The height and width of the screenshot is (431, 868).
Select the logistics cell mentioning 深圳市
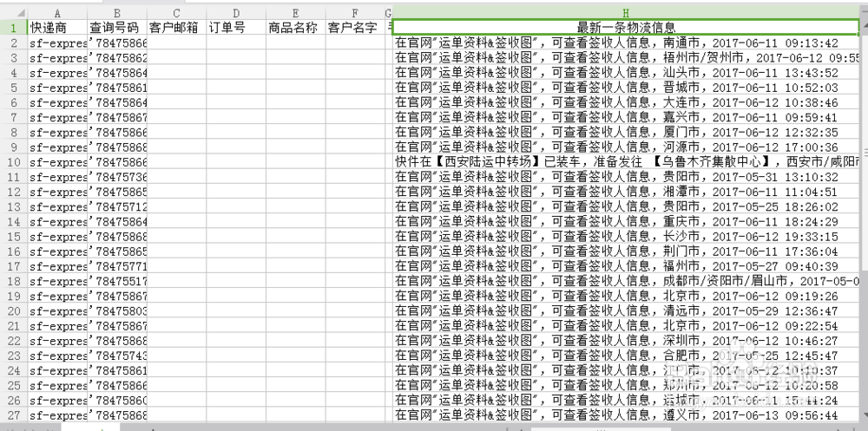[x=626, y=341]
